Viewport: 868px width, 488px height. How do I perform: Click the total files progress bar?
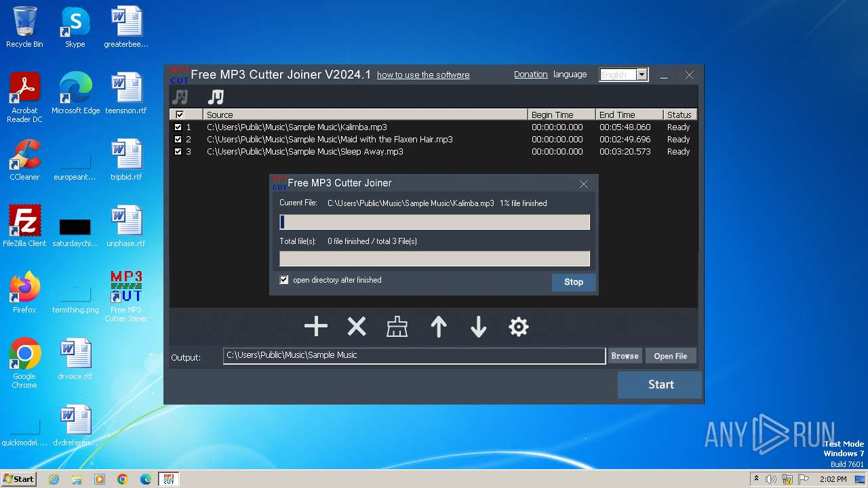tap(435, 259)
